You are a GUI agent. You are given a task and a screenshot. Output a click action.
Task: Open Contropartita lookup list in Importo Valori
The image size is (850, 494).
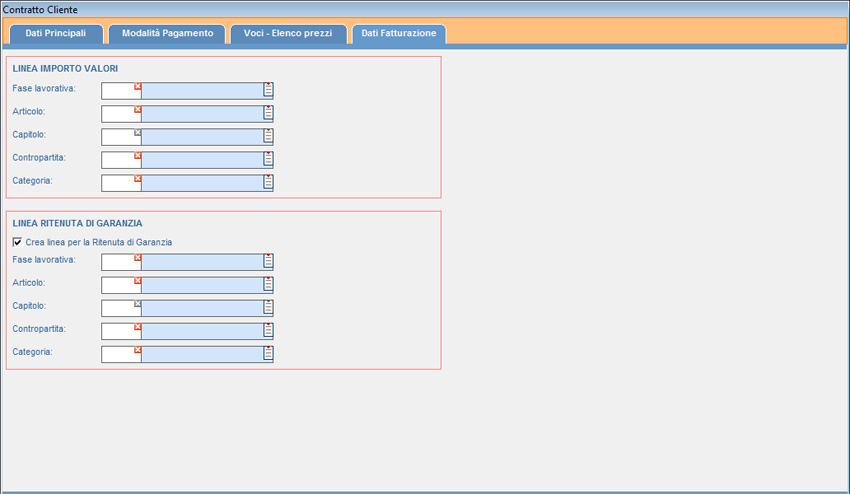click(268, 160)
